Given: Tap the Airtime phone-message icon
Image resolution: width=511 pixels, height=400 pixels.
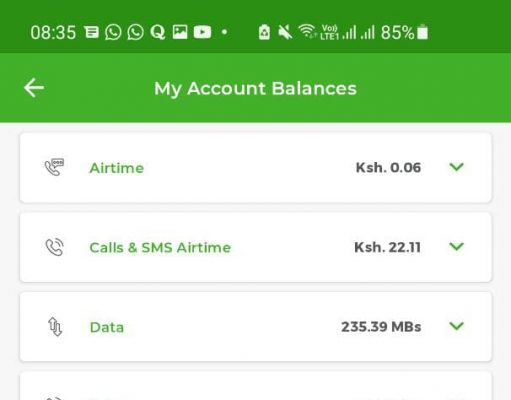Looking at the screenshot, I should (x=54, y=167).
